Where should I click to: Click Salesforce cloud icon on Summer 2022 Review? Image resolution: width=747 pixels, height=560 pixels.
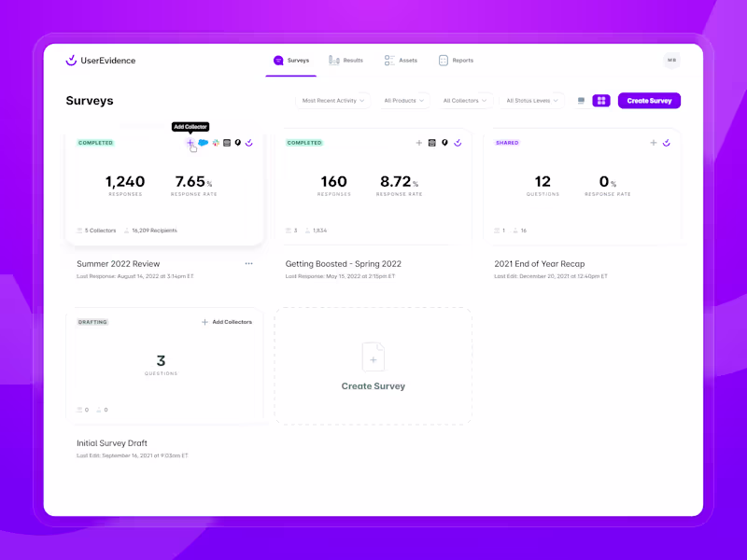(x=204, y=143)
